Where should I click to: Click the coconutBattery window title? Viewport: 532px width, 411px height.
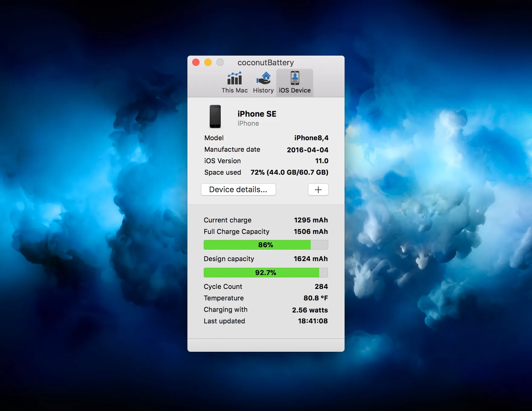(266, 63)
